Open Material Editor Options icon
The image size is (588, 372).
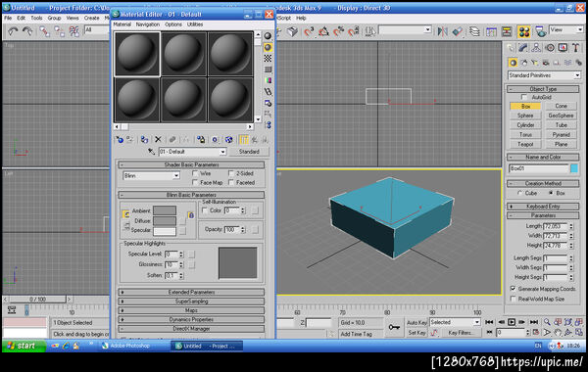(x=268, y=103)
